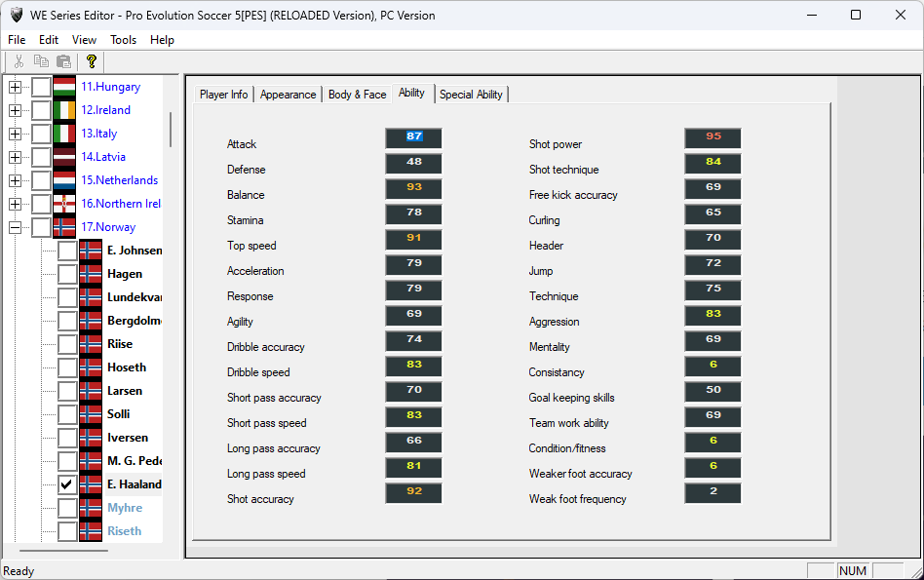
Task: Click the Ireland flag icon
Action: [x=64, y=110]
